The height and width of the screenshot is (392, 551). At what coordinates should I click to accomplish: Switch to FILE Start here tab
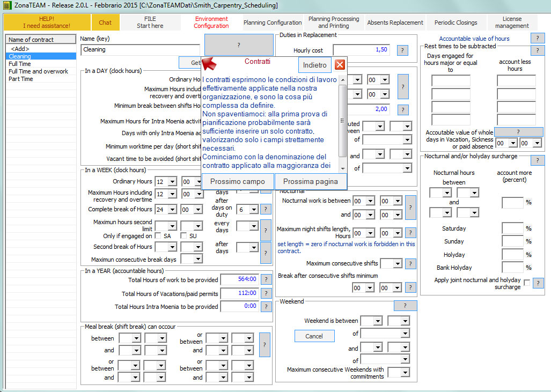pyautogui.click(x=150, y=22)
